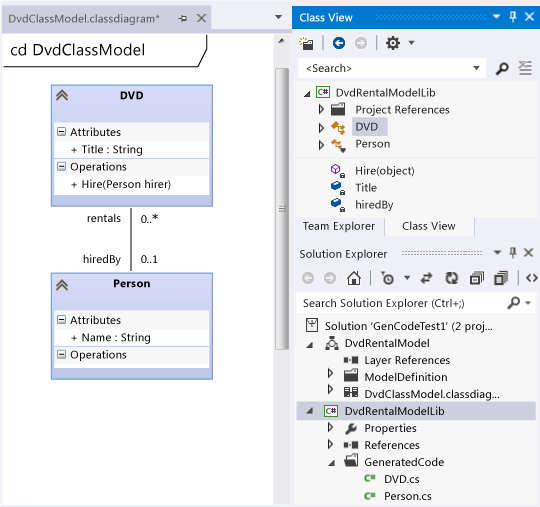
Task: Open the Class View search history dropdown
Action: pyautogui.click(x=476, y=68)
